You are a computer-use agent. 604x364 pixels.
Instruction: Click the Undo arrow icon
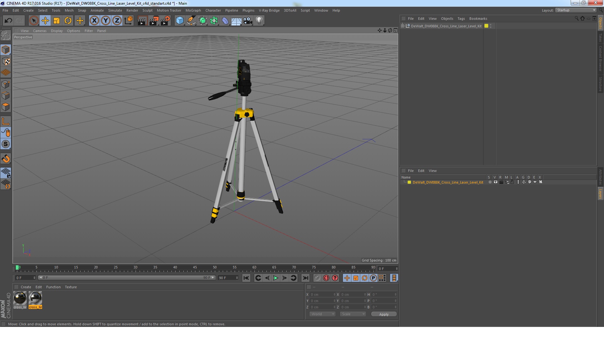pos(8,21)
